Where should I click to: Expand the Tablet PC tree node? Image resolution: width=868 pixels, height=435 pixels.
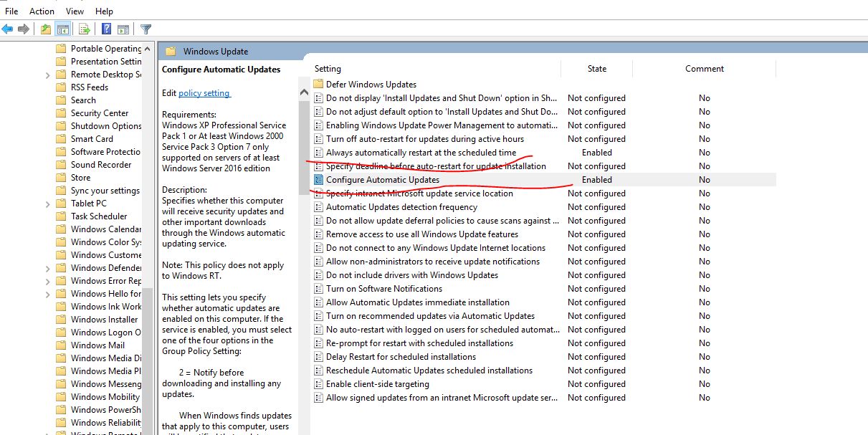pyautogui.click(x=47, y=204)
